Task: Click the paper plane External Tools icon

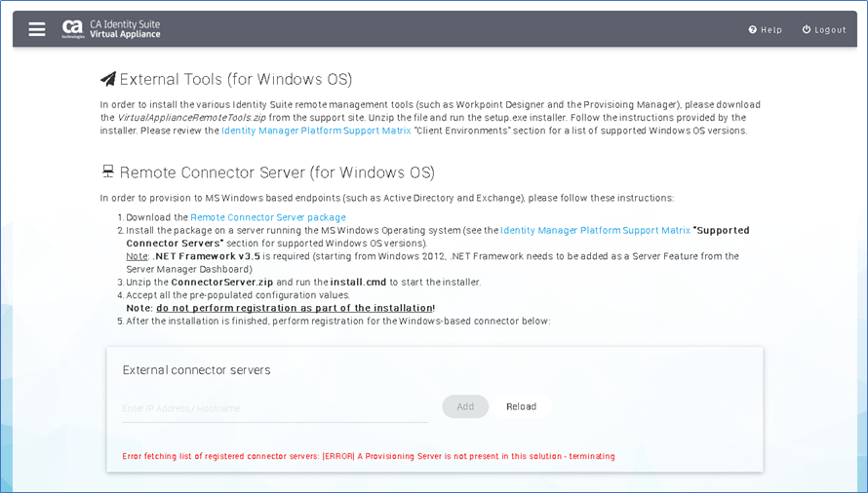Action: (108, 79)
